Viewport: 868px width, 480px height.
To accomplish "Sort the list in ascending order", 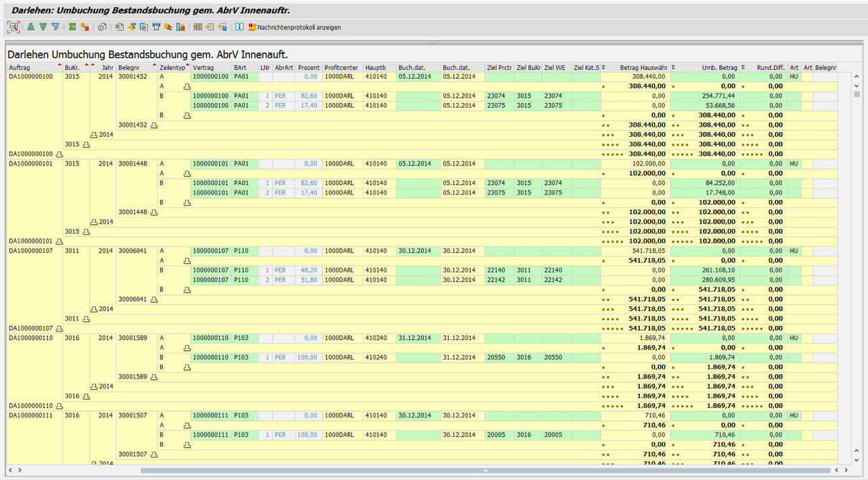I will (x=31, y=27).
